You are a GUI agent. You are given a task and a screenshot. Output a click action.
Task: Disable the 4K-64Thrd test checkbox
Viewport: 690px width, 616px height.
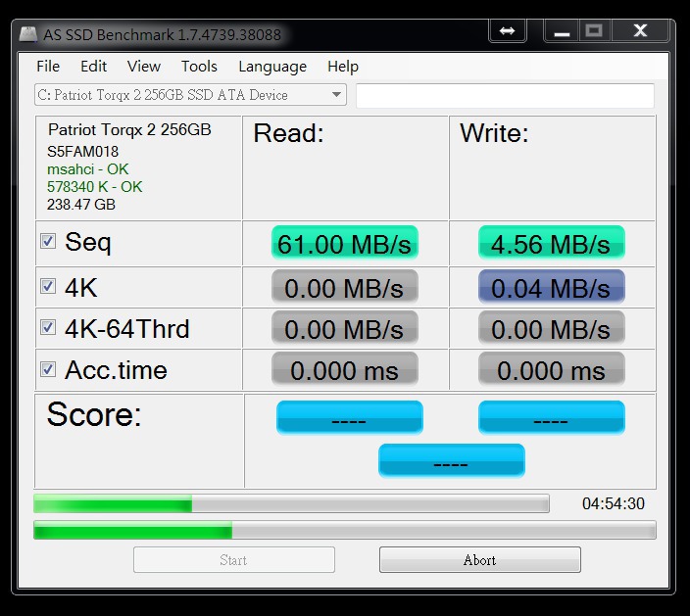coord(48,327)
